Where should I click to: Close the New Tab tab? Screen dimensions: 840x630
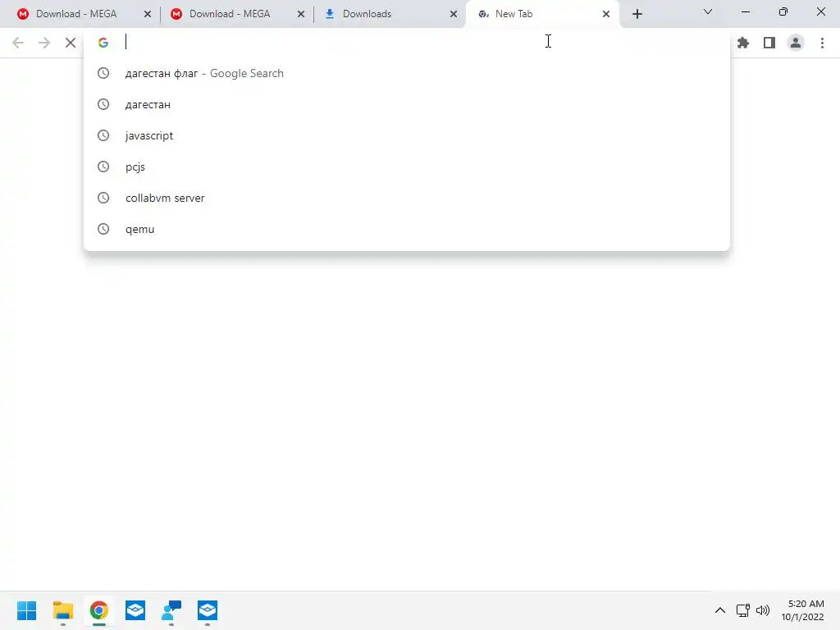click(x=606, y=14)
